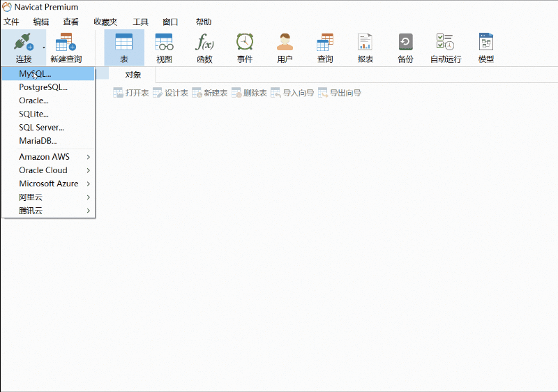Expand the 腾讯云 submenu
The height and width of the screenshot is (392, 558).
point(48,211)
